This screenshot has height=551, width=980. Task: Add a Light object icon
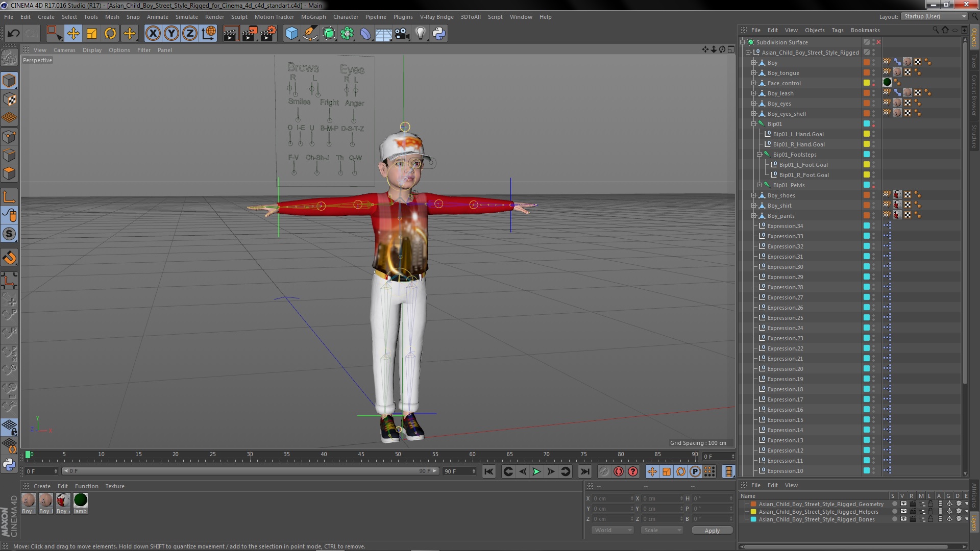tap(420, 34)
